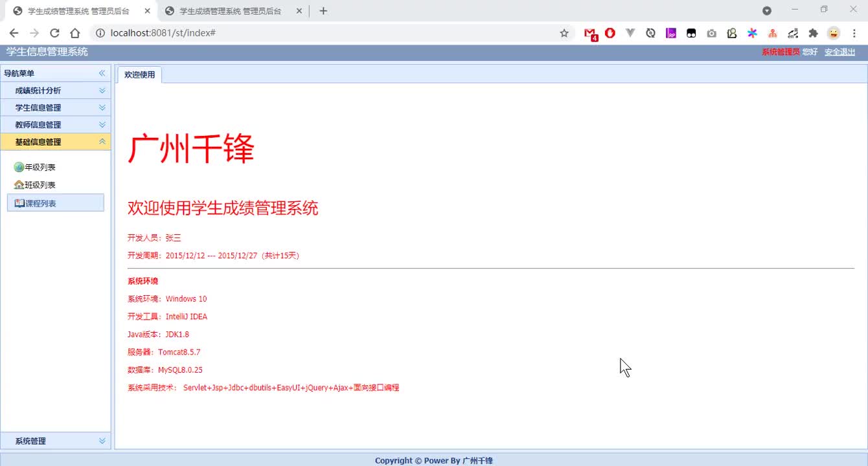Open the camera screenshot extension icon
Screen dimensions: 868x466
click(x=712, y=33)
